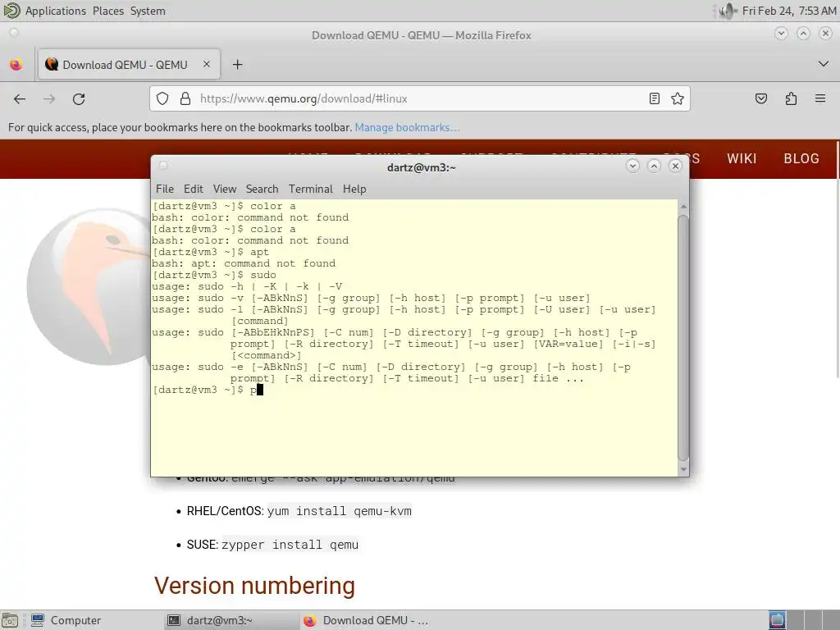Expand the list all tabs chevron

click(824, 64)
